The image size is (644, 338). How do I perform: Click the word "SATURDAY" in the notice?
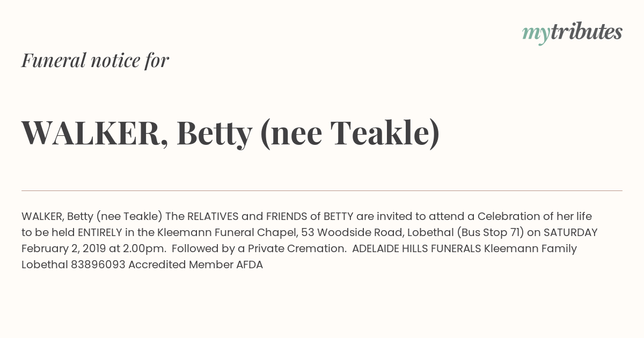[570, 232]
